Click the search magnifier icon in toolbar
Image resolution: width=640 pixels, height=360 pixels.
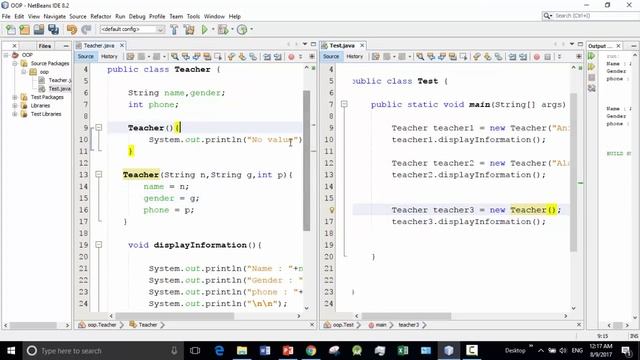547,16
